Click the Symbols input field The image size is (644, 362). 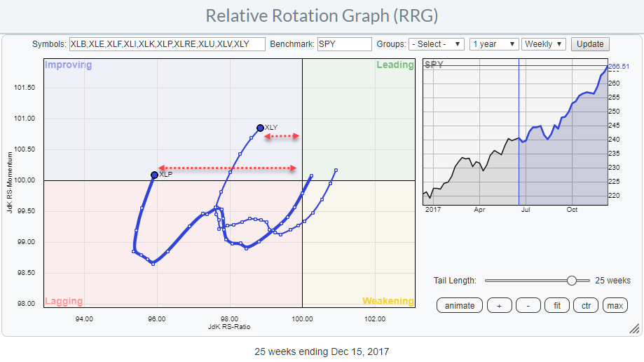tap(167, 44)
